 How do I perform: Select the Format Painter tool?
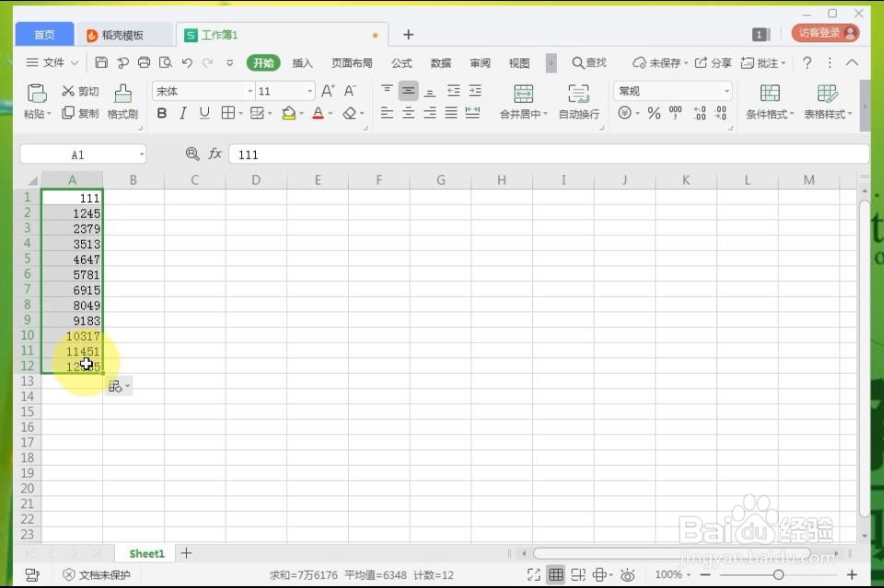(x=122, y=101)
